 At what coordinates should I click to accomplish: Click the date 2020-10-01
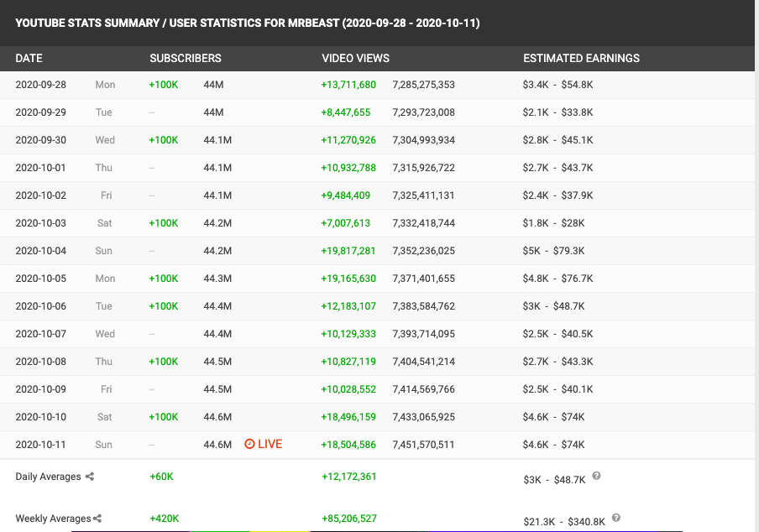point(40,168)
